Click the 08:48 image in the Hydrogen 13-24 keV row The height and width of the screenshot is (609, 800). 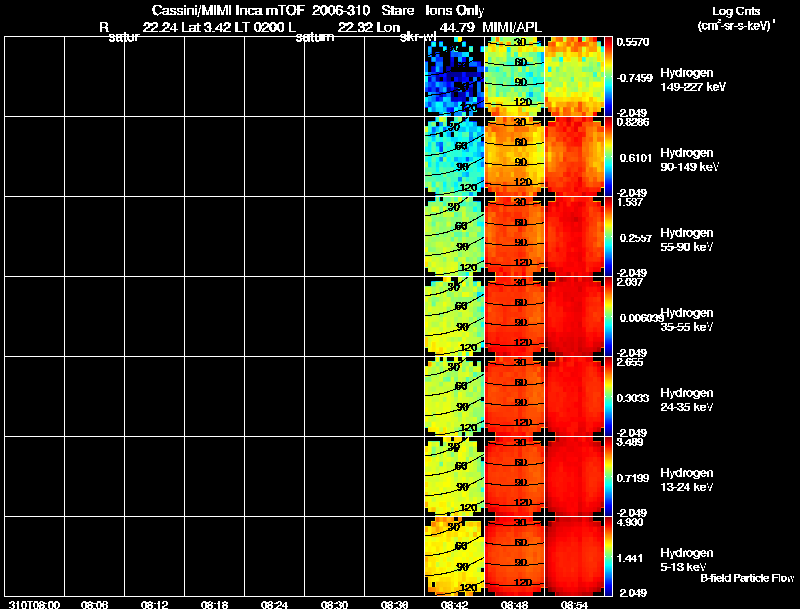coord(514,477)
